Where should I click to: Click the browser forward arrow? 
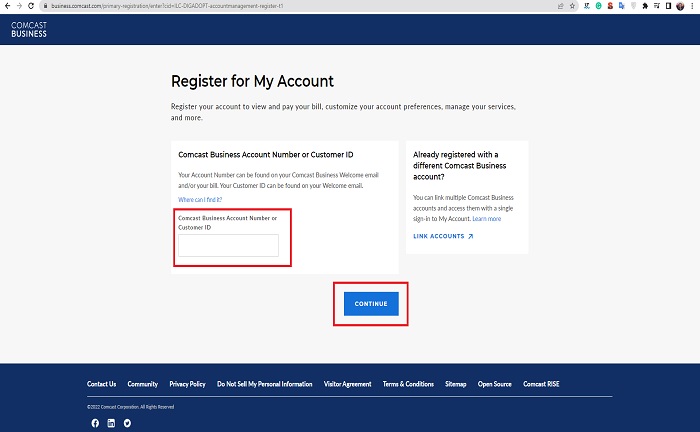19,6
